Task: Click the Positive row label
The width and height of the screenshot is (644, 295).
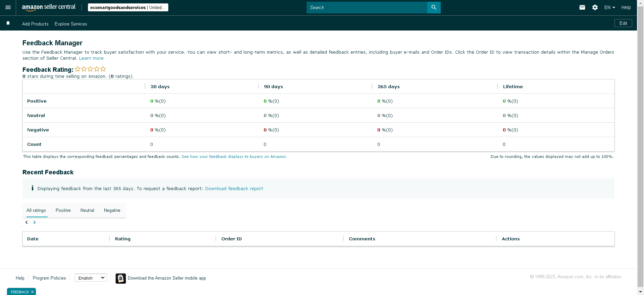Action: click(37, 101)
